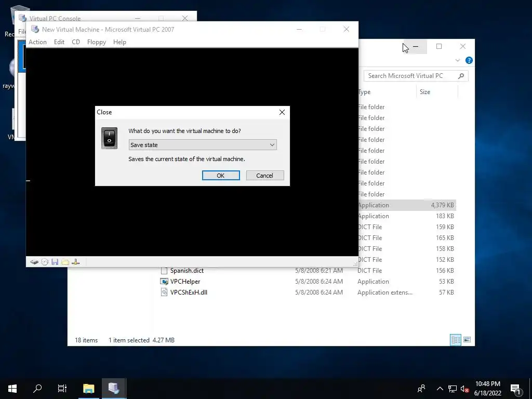Select the VPCHelper file name

point(185,281)
